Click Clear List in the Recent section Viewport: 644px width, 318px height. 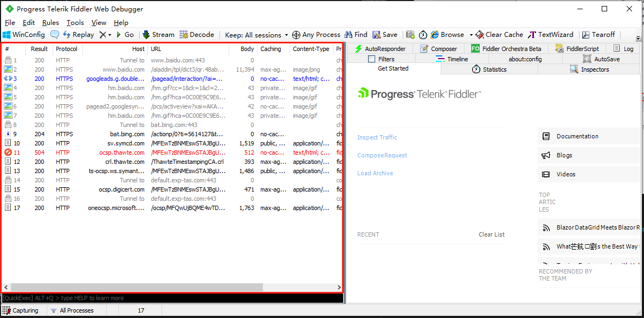(x=492, y=234)
